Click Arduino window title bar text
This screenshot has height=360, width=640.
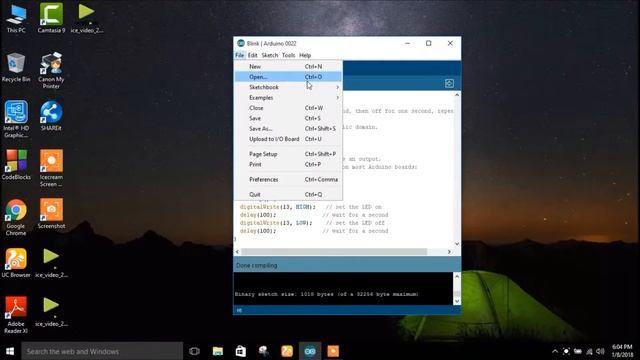click(x=271, y=43)
